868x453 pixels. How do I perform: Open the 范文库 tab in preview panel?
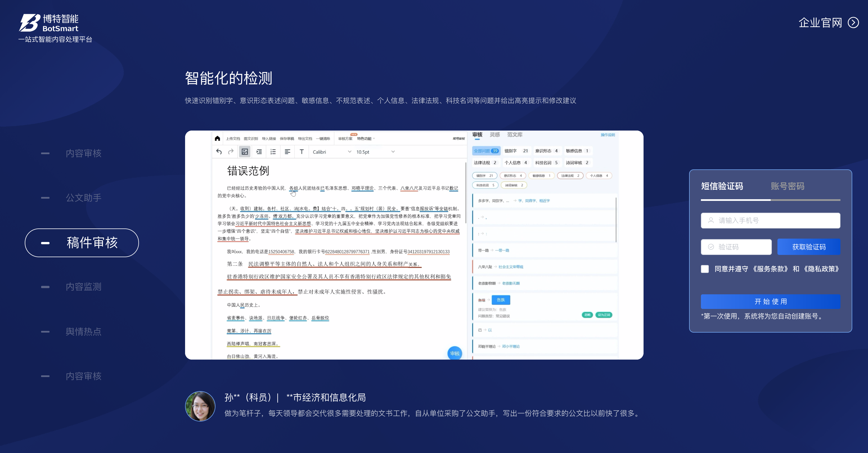pos(514,135)
